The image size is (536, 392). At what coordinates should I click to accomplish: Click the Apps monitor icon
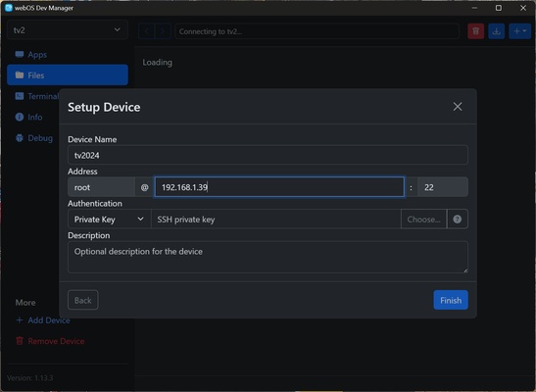20,54
